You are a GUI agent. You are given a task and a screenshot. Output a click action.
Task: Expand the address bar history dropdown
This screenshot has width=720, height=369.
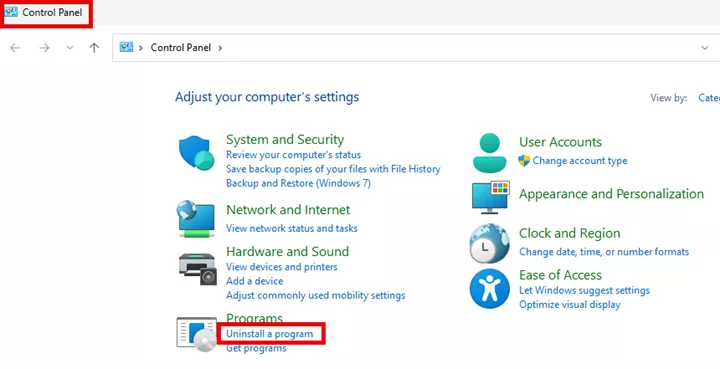point(705,48)
